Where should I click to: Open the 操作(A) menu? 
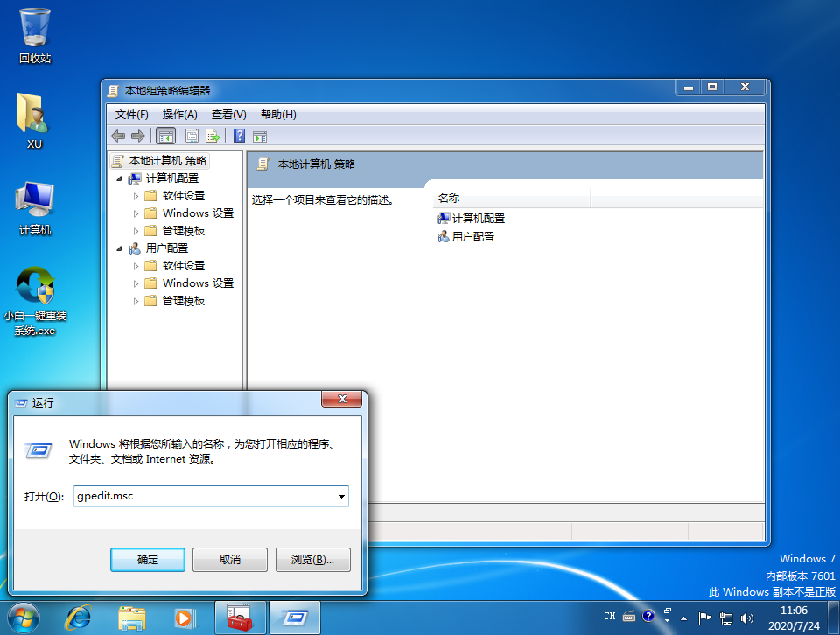coord(180,115)
